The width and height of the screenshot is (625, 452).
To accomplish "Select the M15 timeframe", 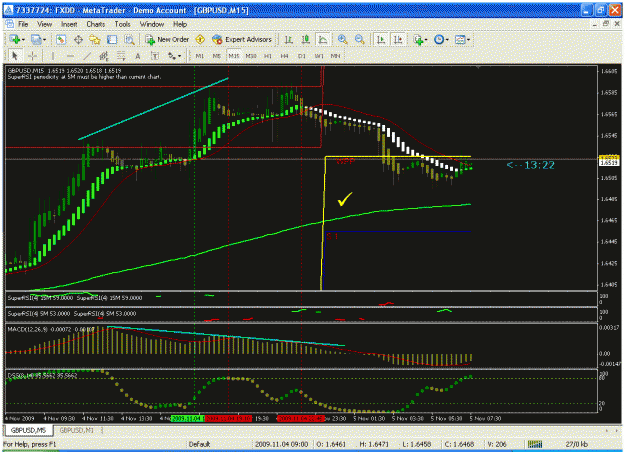I will click(234, 56).
